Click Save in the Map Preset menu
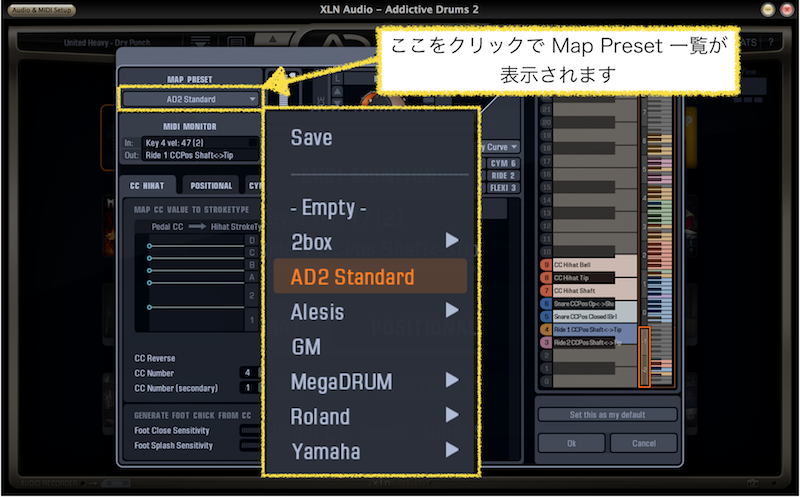Image resolution: width=800 pixels, height=497 pixels. click(x=311, y=138)
